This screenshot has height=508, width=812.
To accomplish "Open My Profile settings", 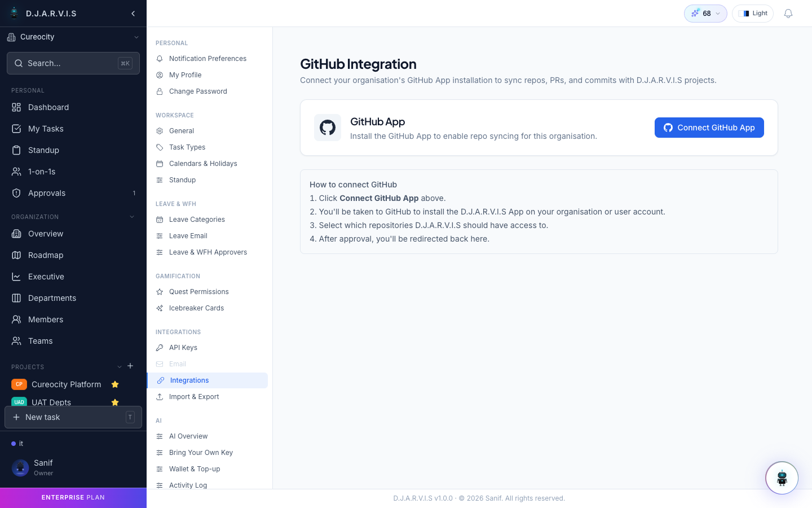I will [x=208, y=75].
